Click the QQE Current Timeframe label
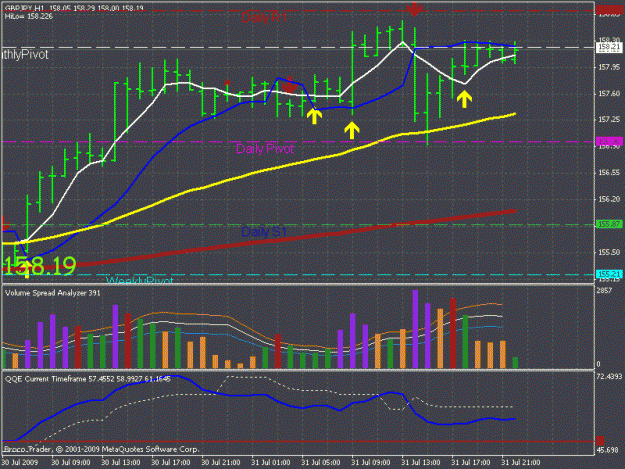This screenshot has width=625, height=469. (88, 379)
